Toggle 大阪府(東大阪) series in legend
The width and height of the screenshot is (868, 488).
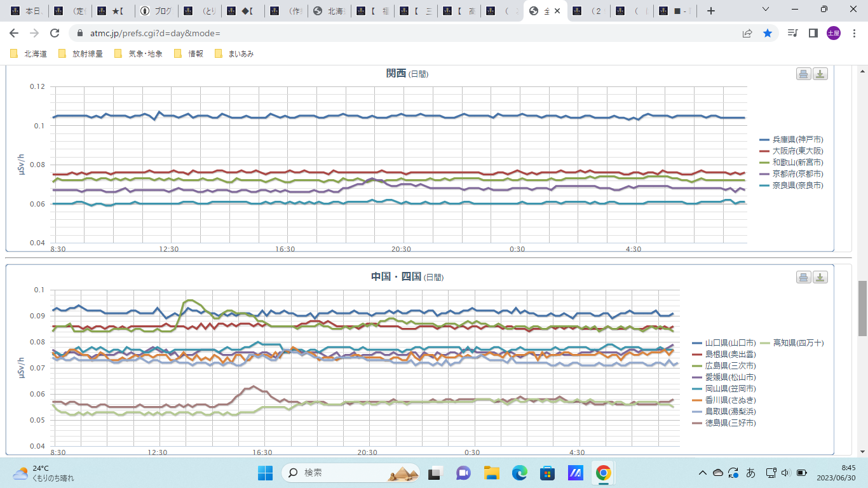791,151
